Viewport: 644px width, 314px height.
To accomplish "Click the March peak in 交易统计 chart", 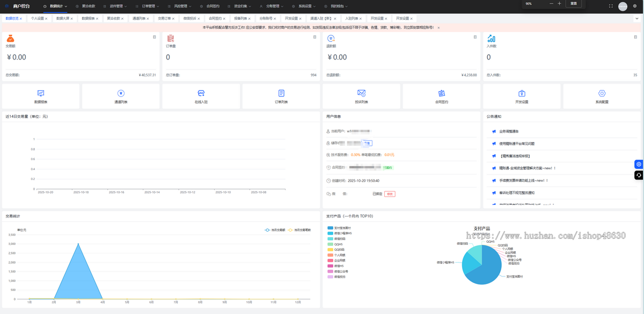I will tap(78, 244).
